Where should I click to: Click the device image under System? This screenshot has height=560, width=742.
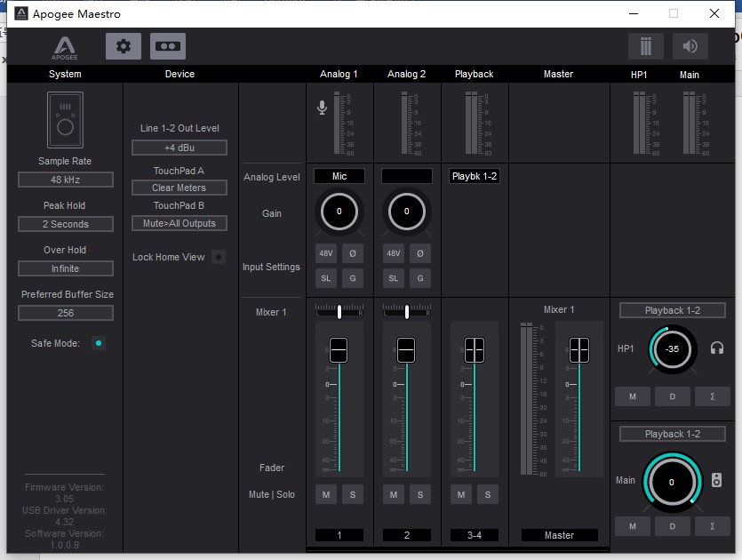click(65, 119)
